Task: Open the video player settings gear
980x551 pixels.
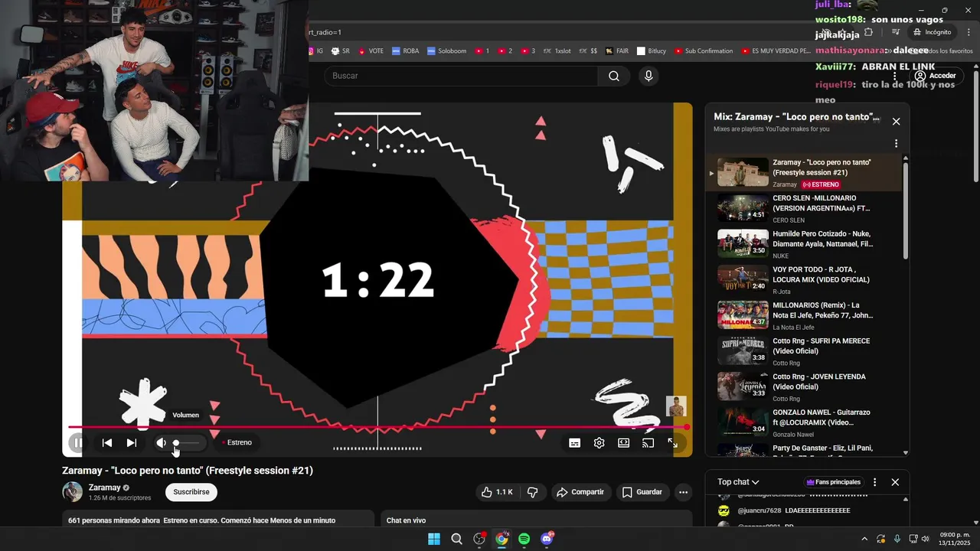Action: [599, 442]
